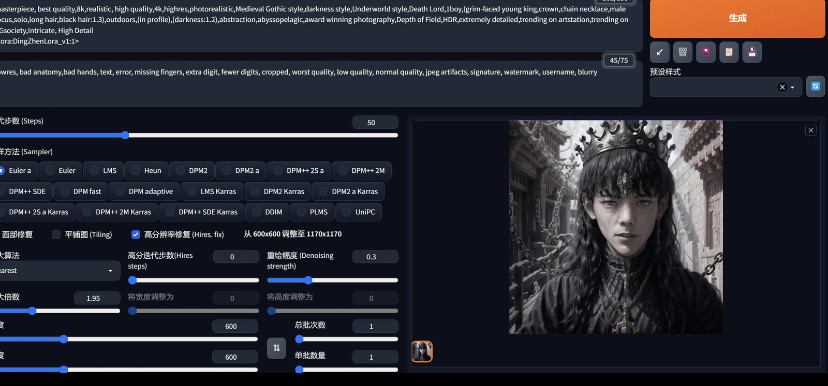This screenshot has height=386, width=828.
Task: Select the DPM fast sampler
Action: coord(81,191)
